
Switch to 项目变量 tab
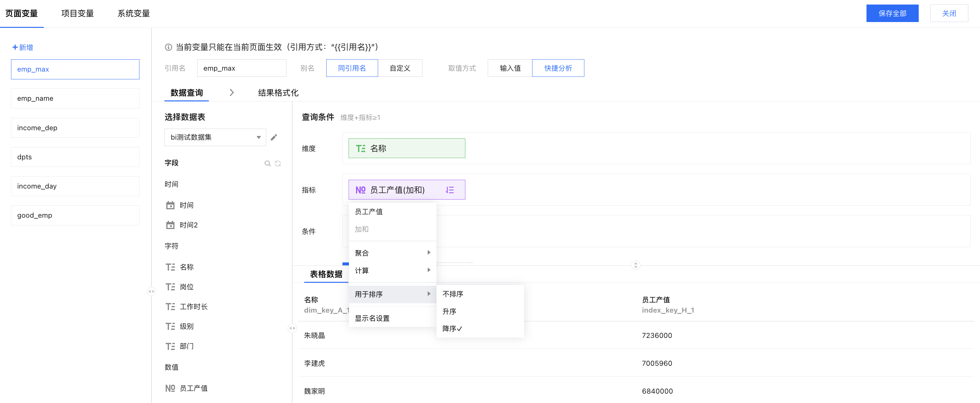click(78, 14)
